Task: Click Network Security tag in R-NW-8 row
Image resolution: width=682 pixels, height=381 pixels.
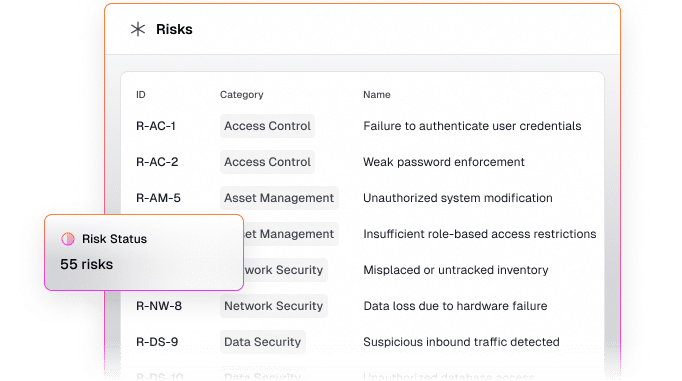Action: coord(274,306)
